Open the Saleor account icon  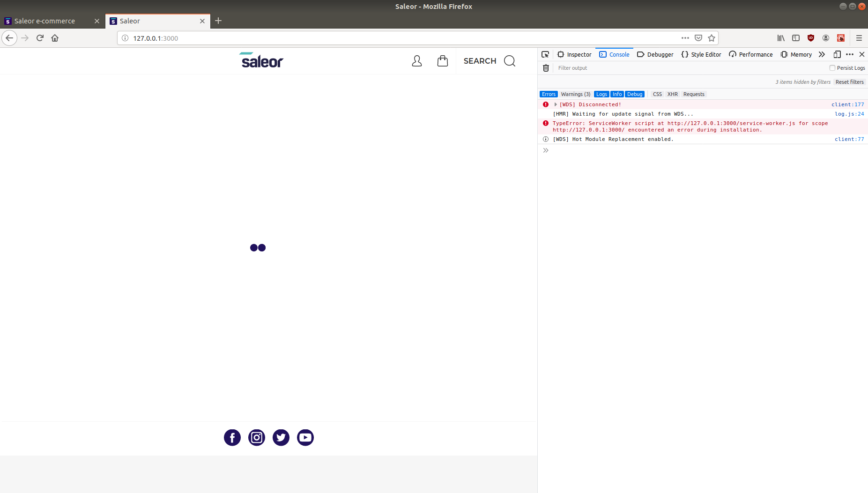pyautogui.click(x=416, y=60)
